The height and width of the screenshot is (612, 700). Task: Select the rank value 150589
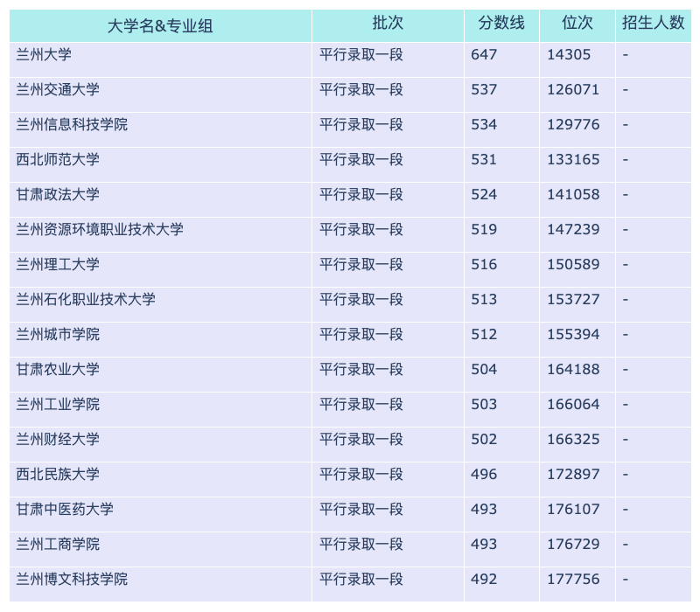573,265
